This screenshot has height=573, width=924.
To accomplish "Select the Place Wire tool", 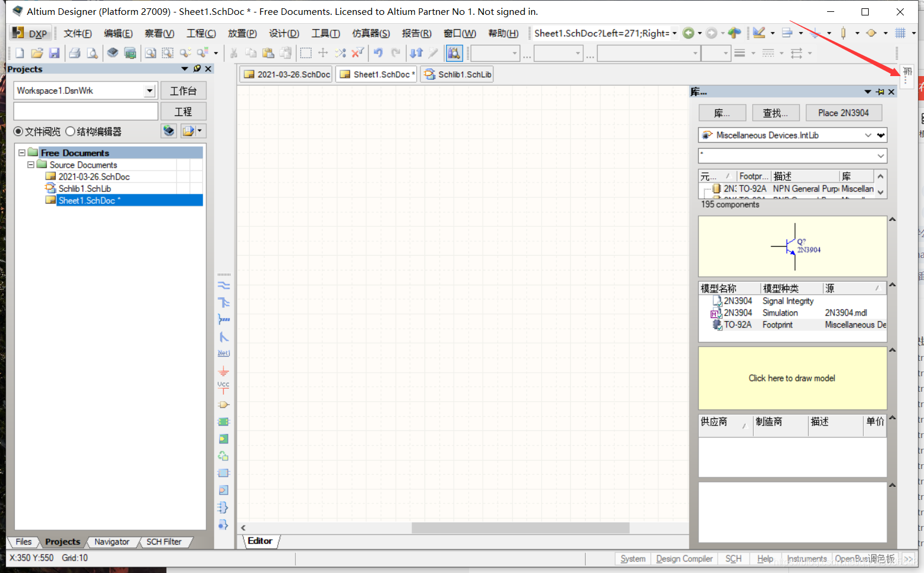I will tap(224, 285).
